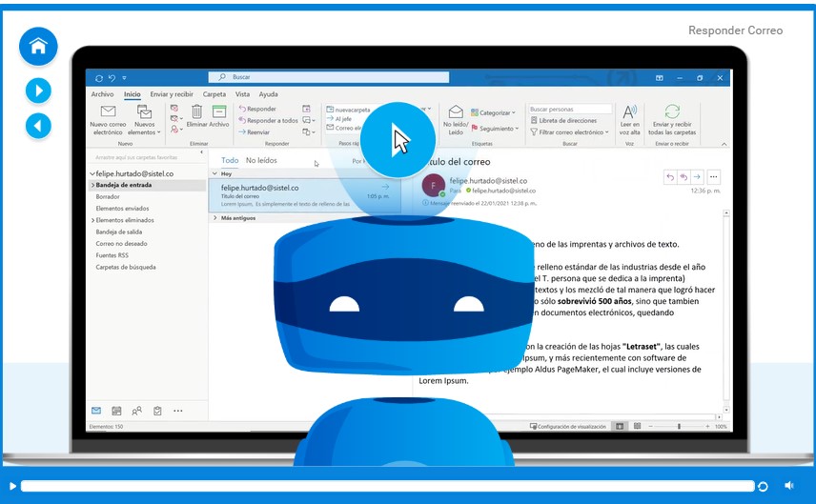This screenshot has height=504, width=816.
Task: Go to the course home icon
Action: [x=38, y=46]
